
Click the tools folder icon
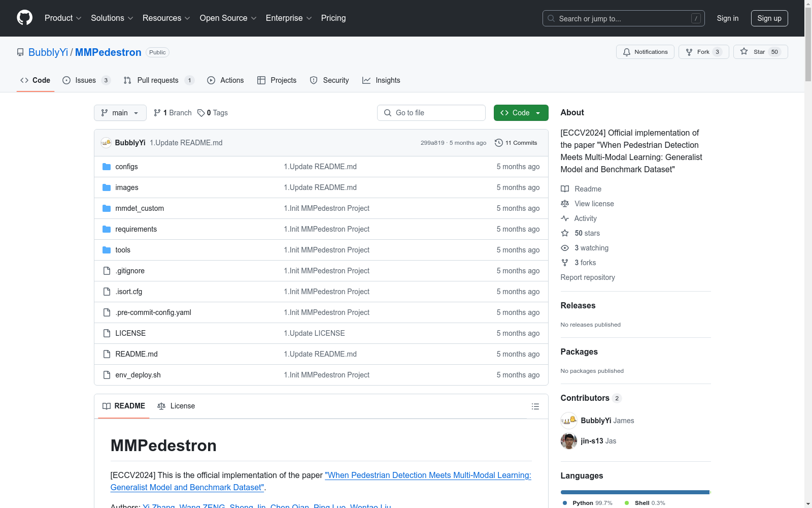(107, 250)
